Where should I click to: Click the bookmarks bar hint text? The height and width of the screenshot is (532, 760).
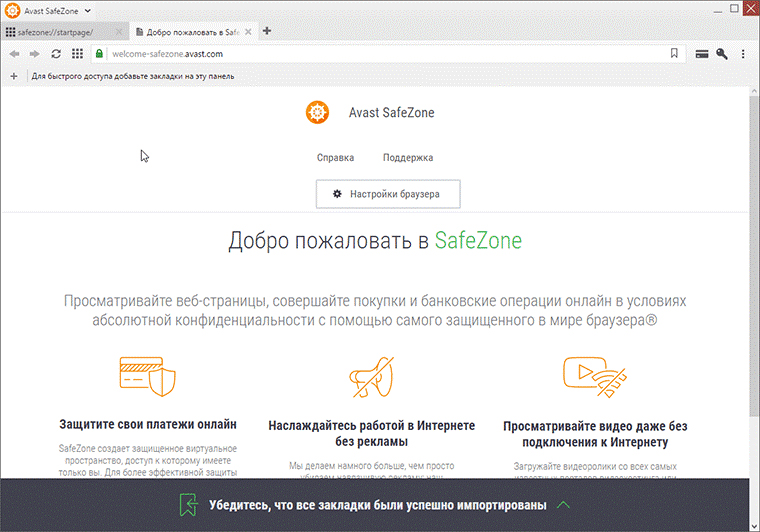tap(133, 76)
